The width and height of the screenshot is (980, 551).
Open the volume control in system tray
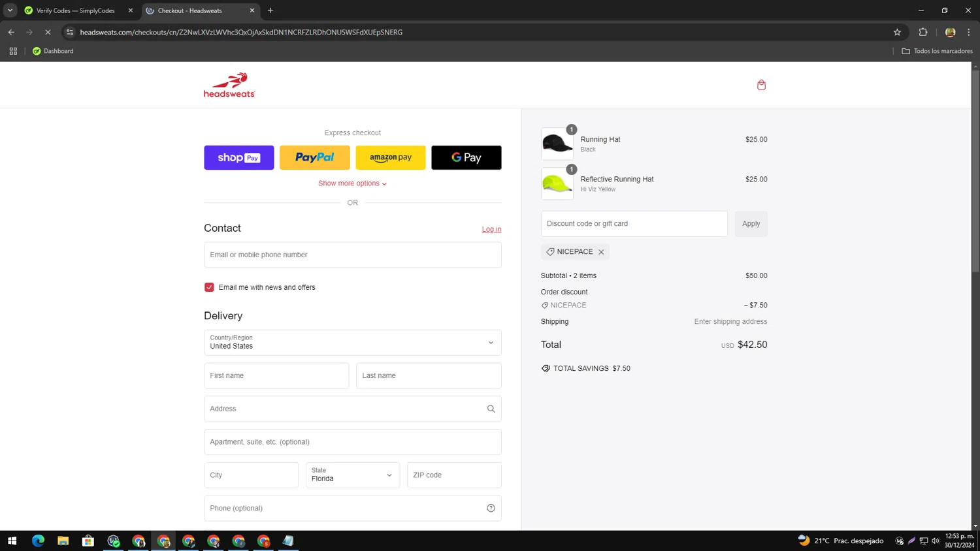click(936, 541)
